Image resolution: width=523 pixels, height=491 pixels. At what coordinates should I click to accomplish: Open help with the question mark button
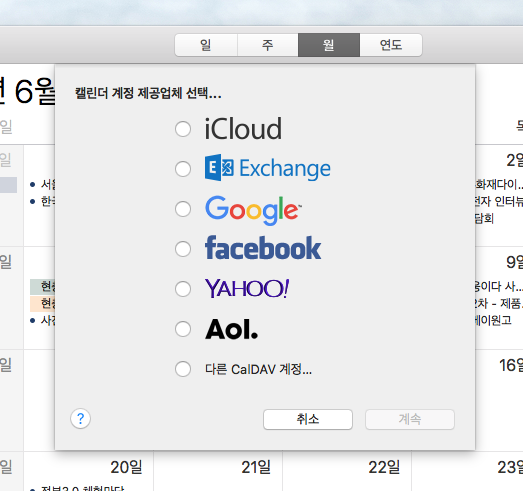(x=80, y=419)
